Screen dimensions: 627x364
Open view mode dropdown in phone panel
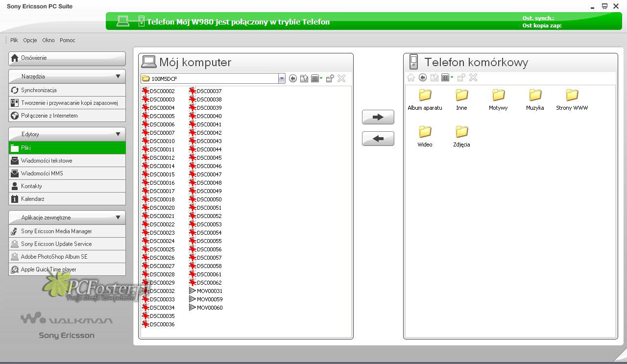(x=447, y=77)
